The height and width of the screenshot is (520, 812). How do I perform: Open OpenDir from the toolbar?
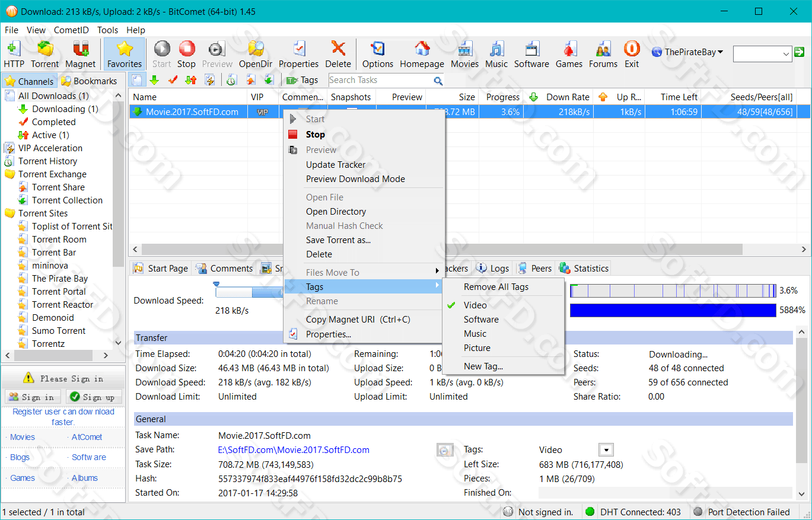tap(256, 54)
